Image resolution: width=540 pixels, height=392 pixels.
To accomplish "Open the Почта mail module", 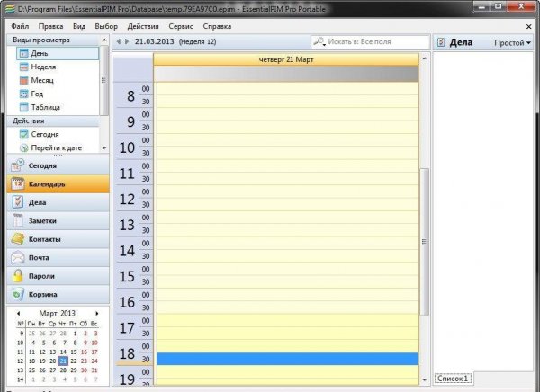I will tap(58, 257).
